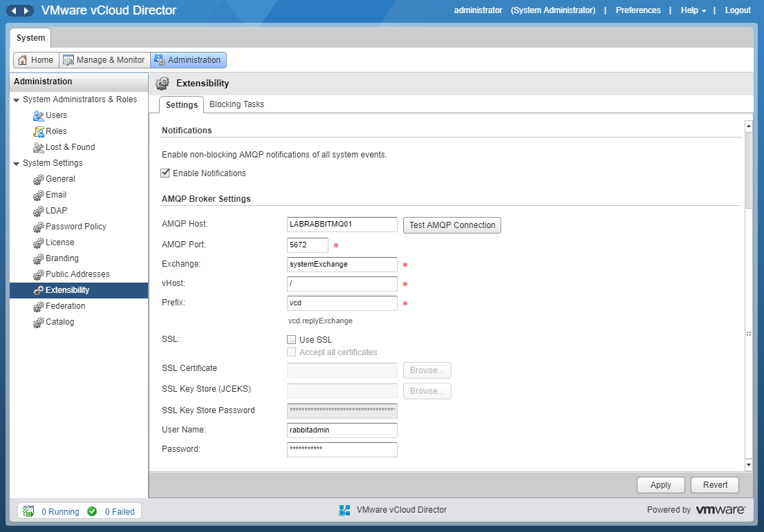Click the Logout link
Screen dimensions: 764x532
(x=738, y=10)
